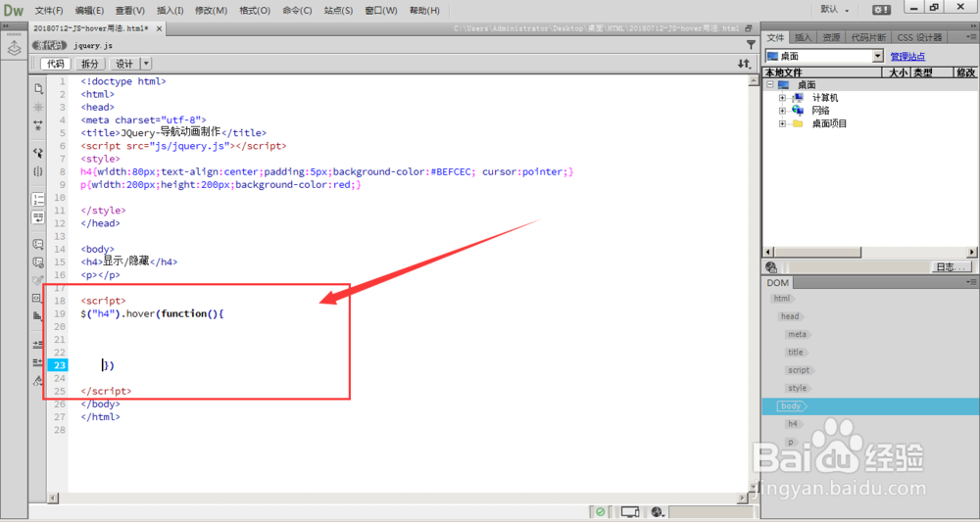The width and height of the screenshot is (980, 522).
Task: Click the filter funnel icon above the editor
Action: pyautogui.click(x=751, y=45)
